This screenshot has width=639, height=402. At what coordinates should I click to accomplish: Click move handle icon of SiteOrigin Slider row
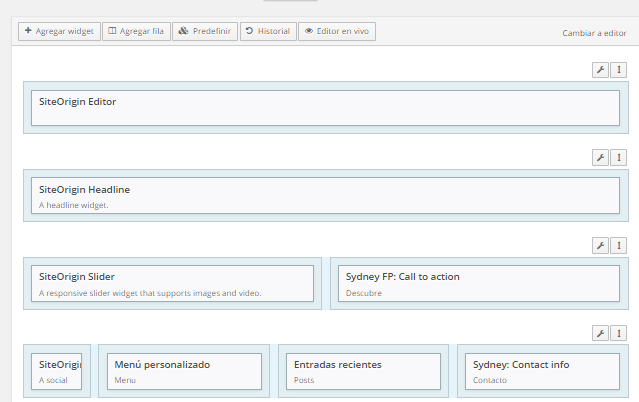[619, 245]
